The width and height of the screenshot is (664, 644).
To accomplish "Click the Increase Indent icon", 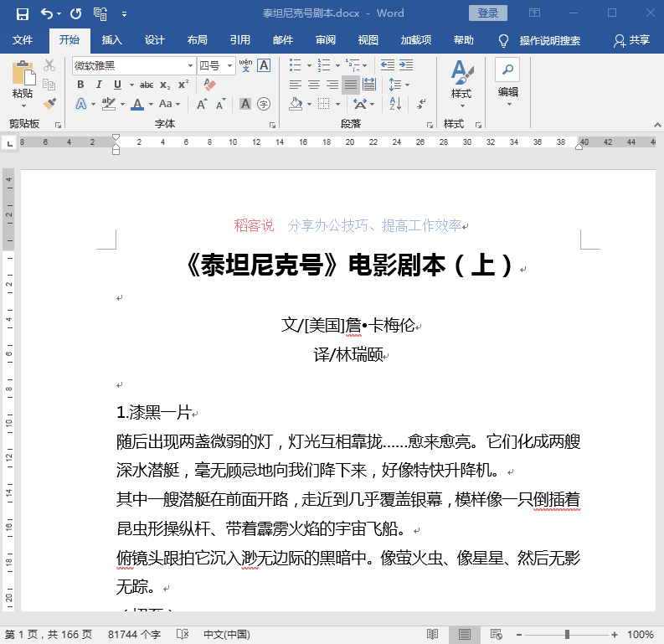I will pos(405,65).
